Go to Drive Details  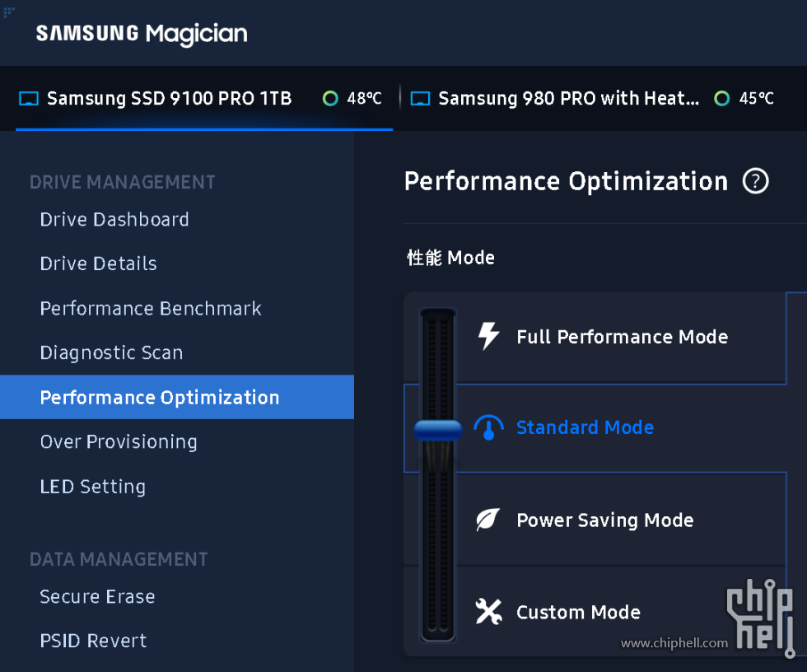pyautogui.click(x=98, y=264)
